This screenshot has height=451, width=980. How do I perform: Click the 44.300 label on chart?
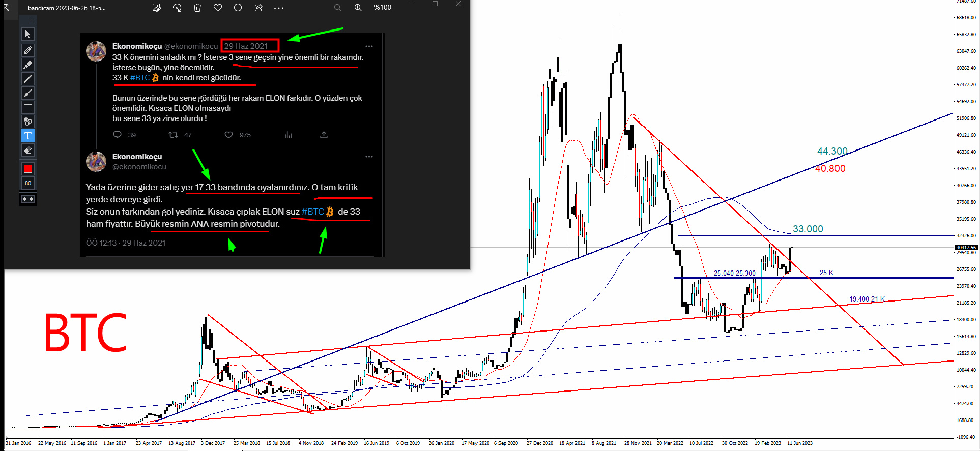coord(832,151)
